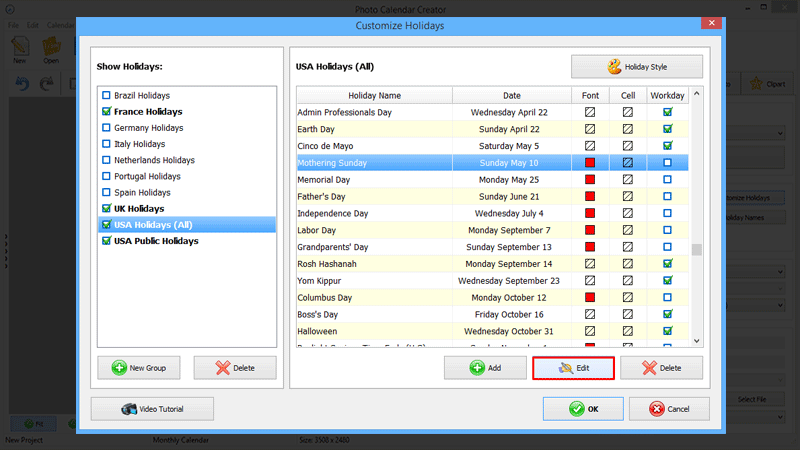Click the holiday table scrollbar thumb
This screenshot has width=800, height=450.
[696, 249]
